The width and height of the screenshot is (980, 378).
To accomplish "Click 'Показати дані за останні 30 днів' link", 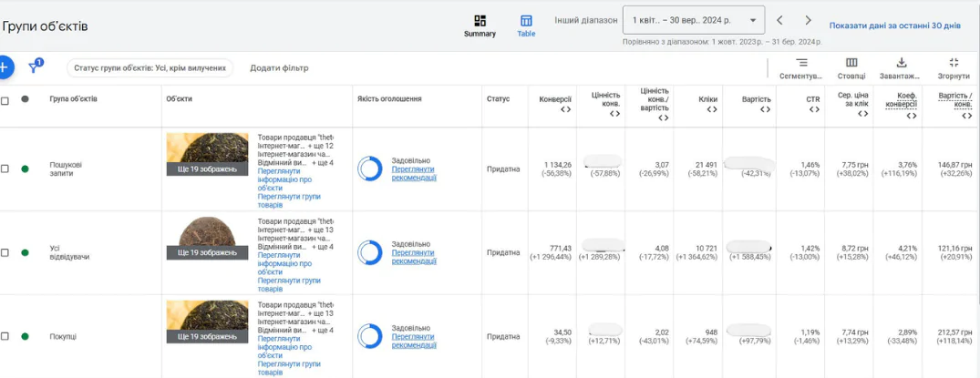I will (x=894, y=26).
